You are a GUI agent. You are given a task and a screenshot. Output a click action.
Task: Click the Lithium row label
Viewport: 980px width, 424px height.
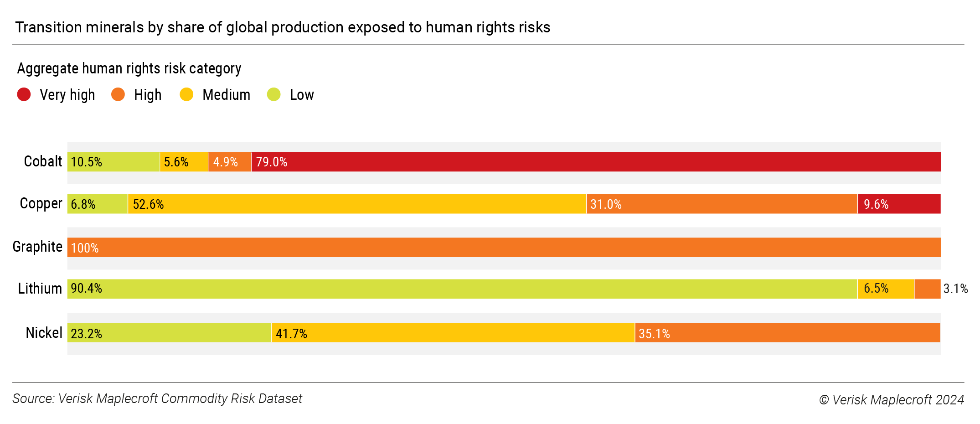(40, 289)
